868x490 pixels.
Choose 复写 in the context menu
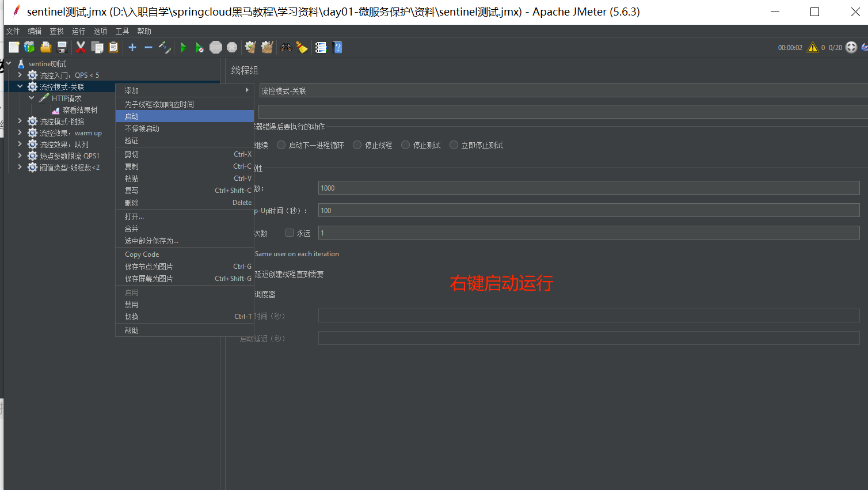coord(185,191)
